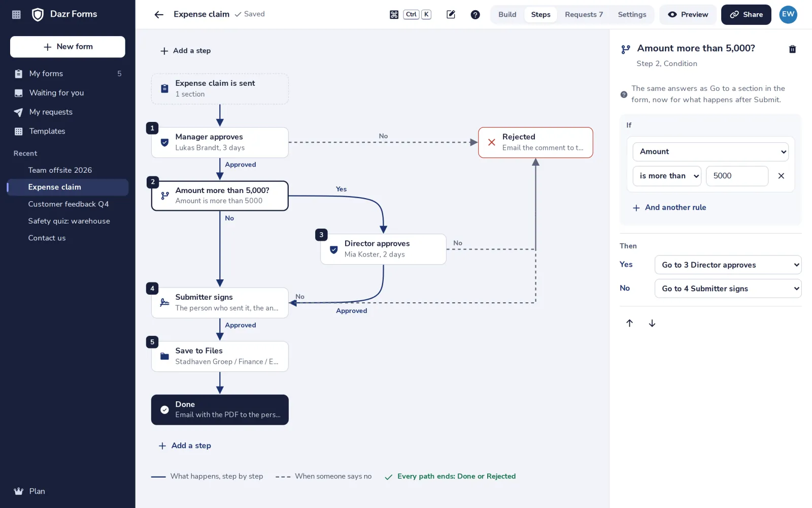This screenshot has height=508, width=812.
Task: Click the Preview button with eye icon
Action: 688,15
